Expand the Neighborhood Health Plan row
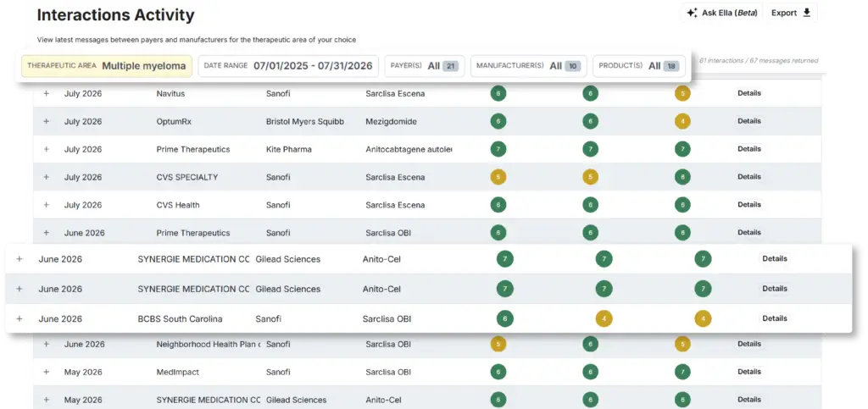Image resolution: width=868 pixels, height=409 pixels. click(x=47, y=344)
